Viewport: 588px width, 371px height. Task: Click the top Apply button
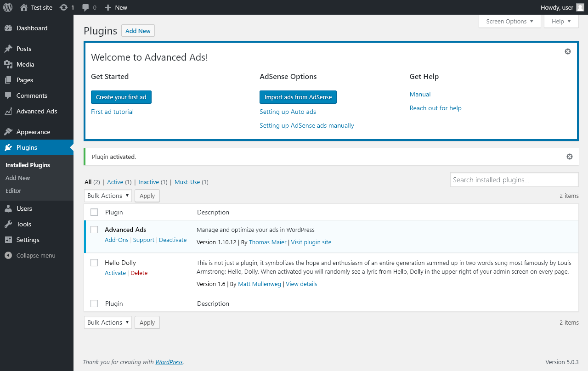tap(147, 196)
